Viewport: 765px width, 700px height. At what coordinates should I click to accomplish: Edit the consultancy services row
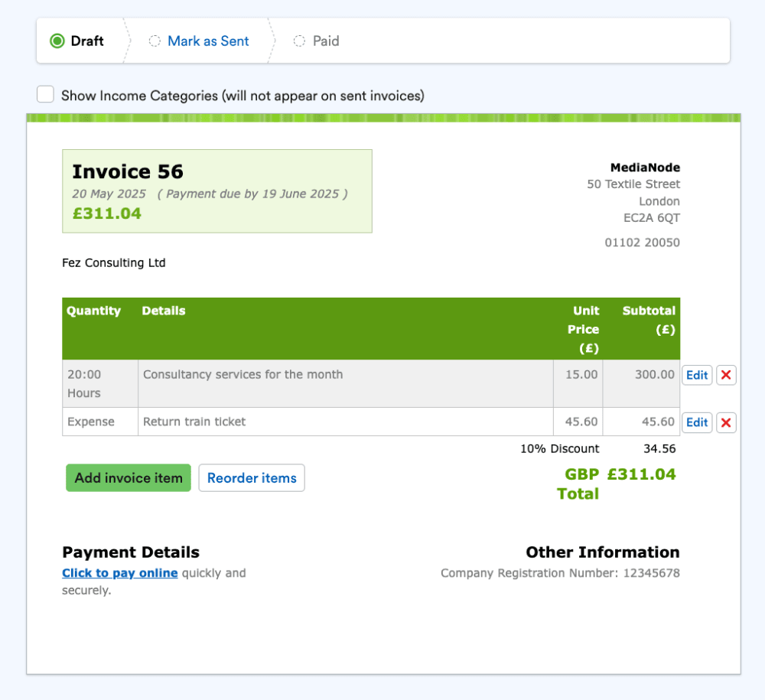pyautogui.click(x=696, y=375)
